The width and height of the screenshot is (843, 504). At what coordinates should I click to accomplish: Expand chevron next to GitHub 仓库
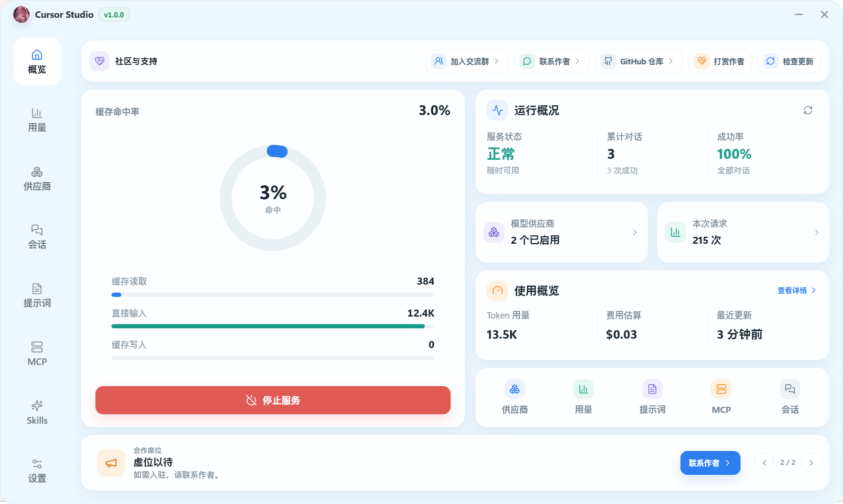pyautogui.click(x=671, y=61)
